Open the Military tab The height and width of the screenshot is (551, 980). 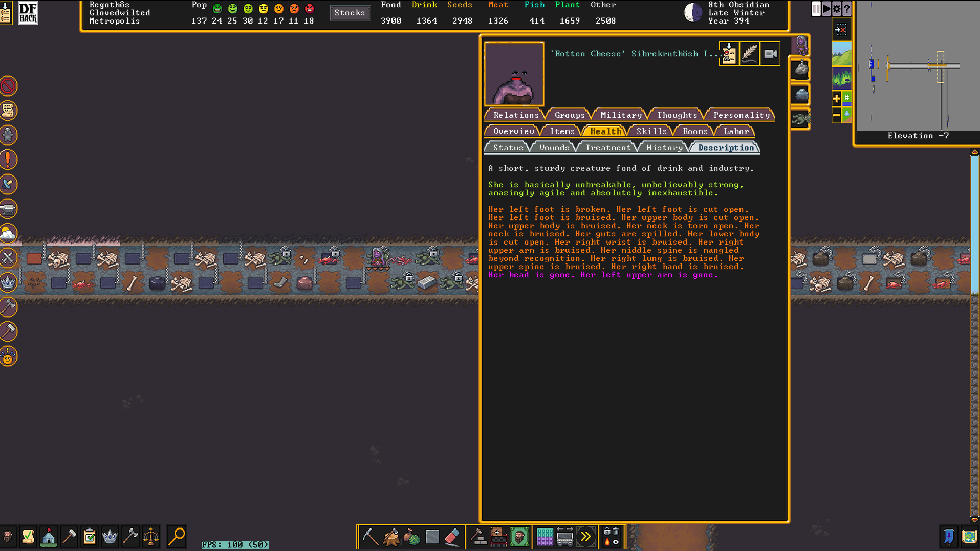click(621, 115)
